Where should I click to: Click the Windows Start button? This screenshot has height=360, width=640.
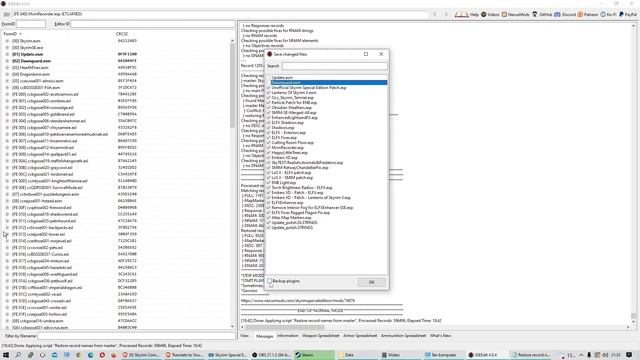click(6, 355)
